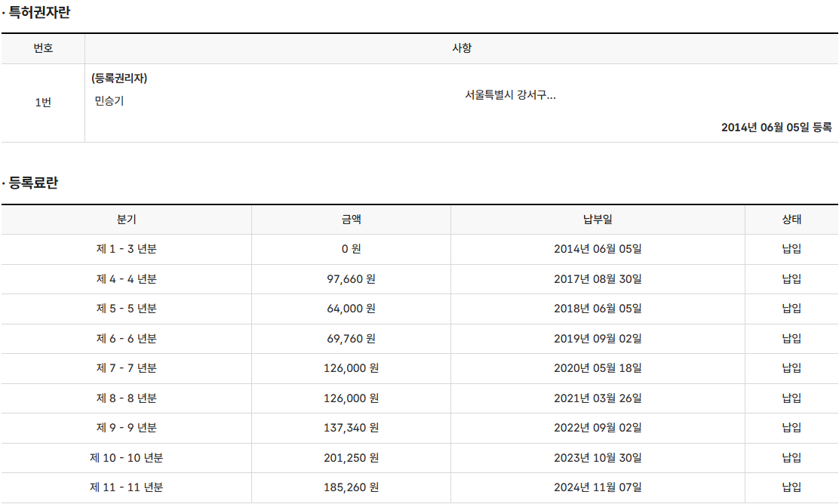Click the address text 서울특별시 강서구...
839x504 pixels.
click(510, 95)
